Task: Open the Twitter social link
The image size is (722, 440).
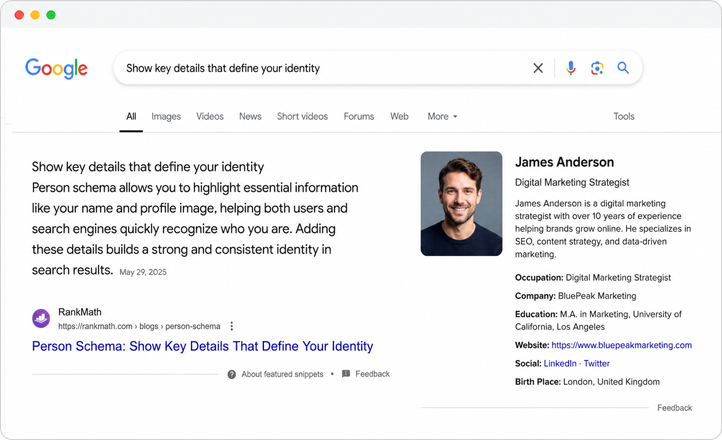Action: (597, 364)
